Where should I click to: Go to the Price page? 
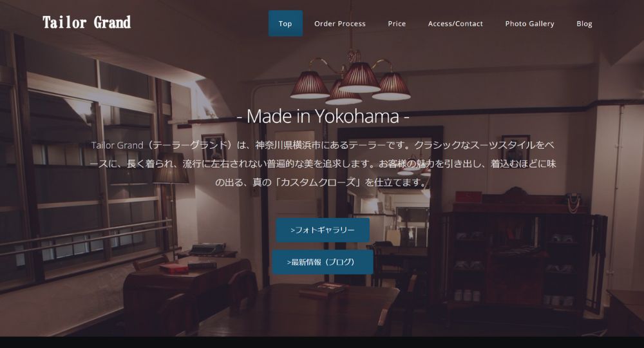coord(397,23)
